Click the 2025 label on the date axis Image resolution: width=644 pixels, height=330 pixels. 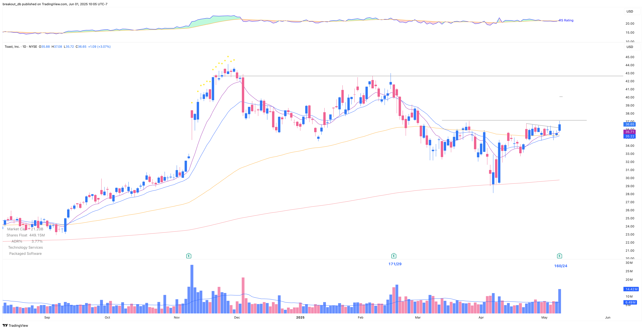300,317
